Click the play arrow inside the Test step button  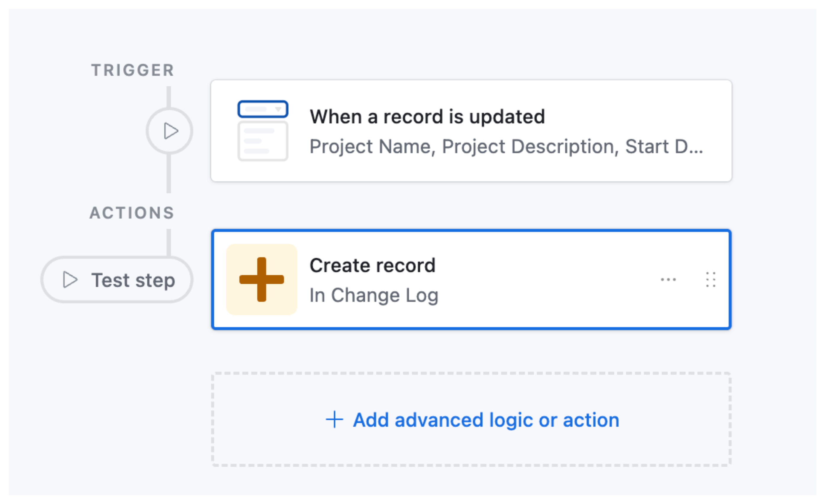[70, 280]
